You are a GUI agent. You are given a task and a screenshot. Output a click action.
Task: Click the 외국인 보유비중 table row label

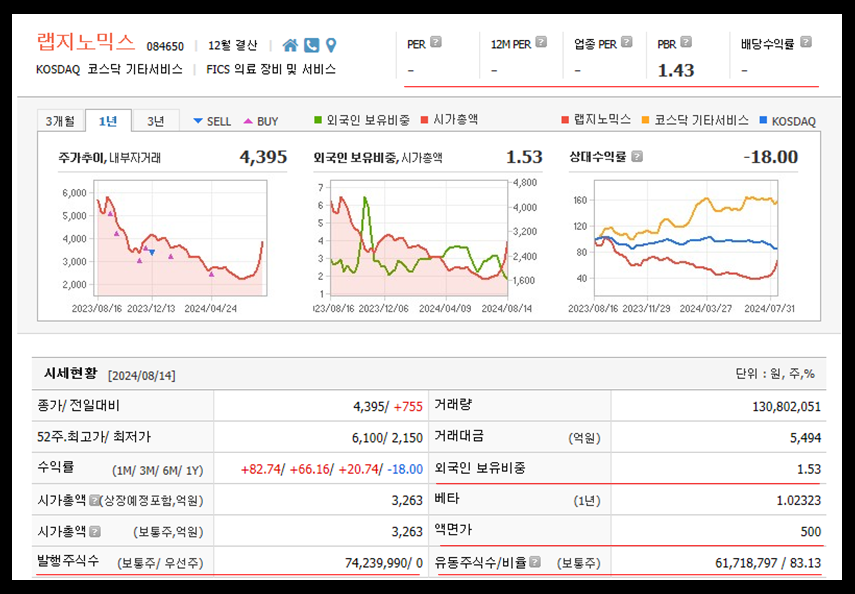(x=480, y=468)
